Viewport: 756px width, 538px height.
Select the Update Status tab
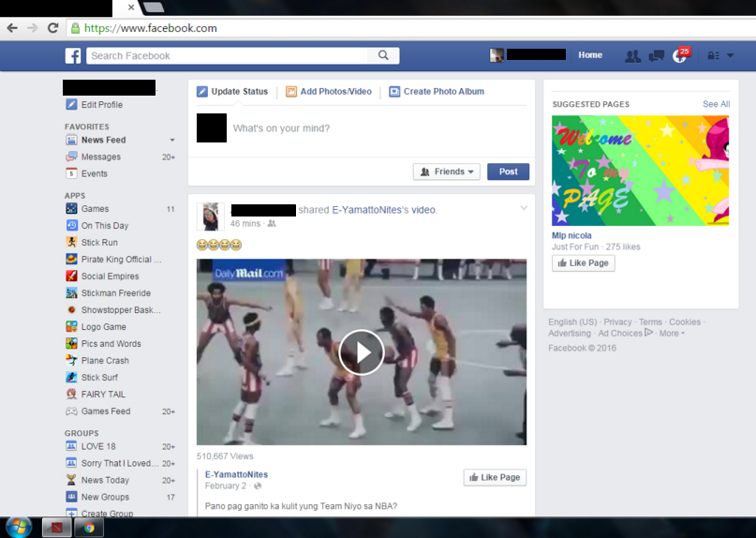232,92
